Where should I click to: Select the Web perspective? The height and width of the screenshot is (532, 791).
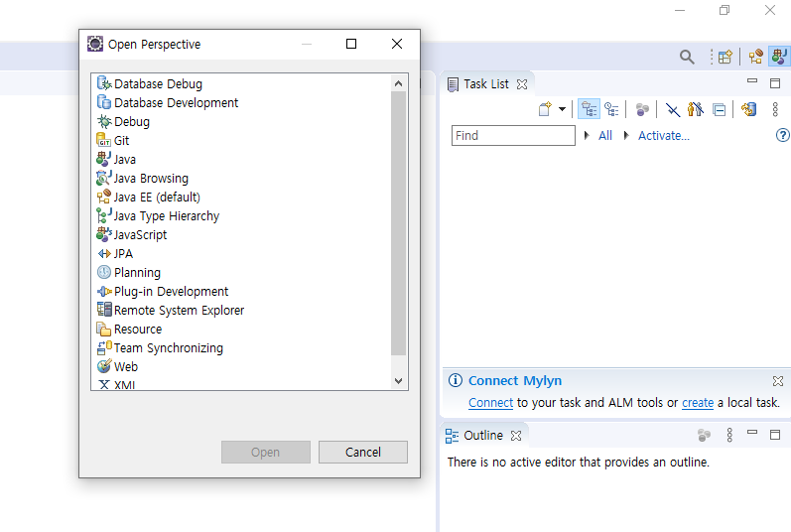click(117, 366)
